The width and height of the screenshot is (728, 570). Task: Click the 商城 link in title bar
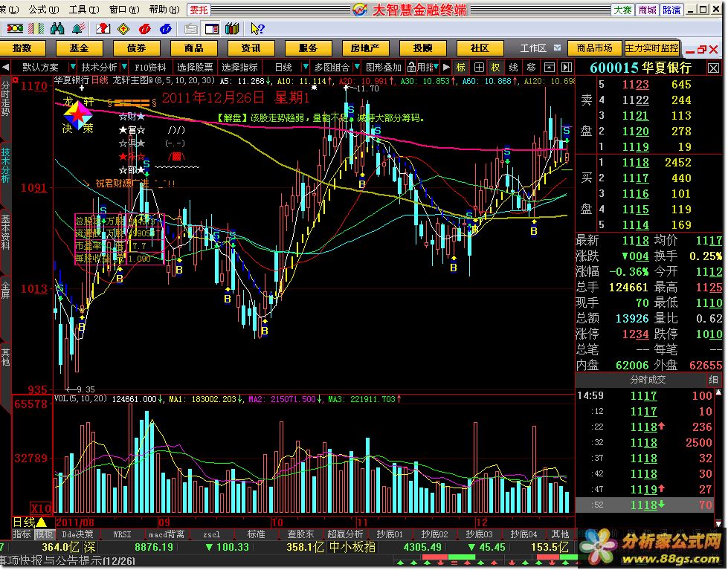click(x=647, y=10)
